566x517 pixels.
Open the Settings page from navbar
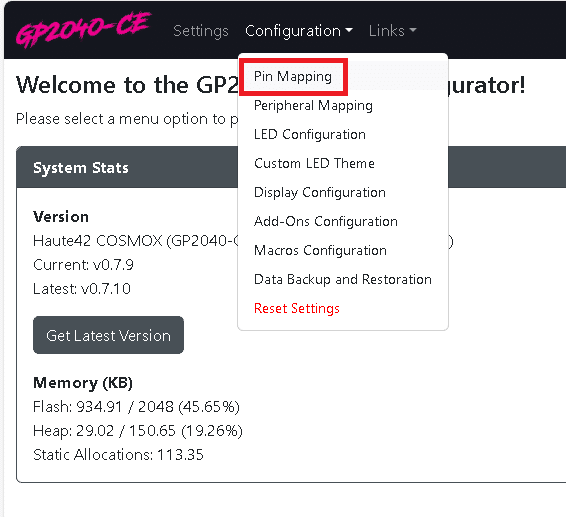tap(201, 31)
